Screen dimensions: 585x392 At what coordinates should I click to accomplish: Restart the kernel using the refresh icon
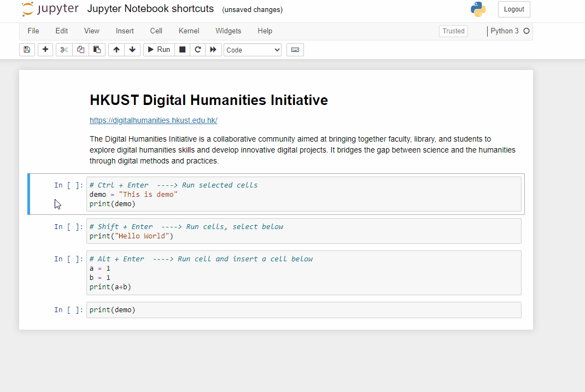tap(197, 49)
